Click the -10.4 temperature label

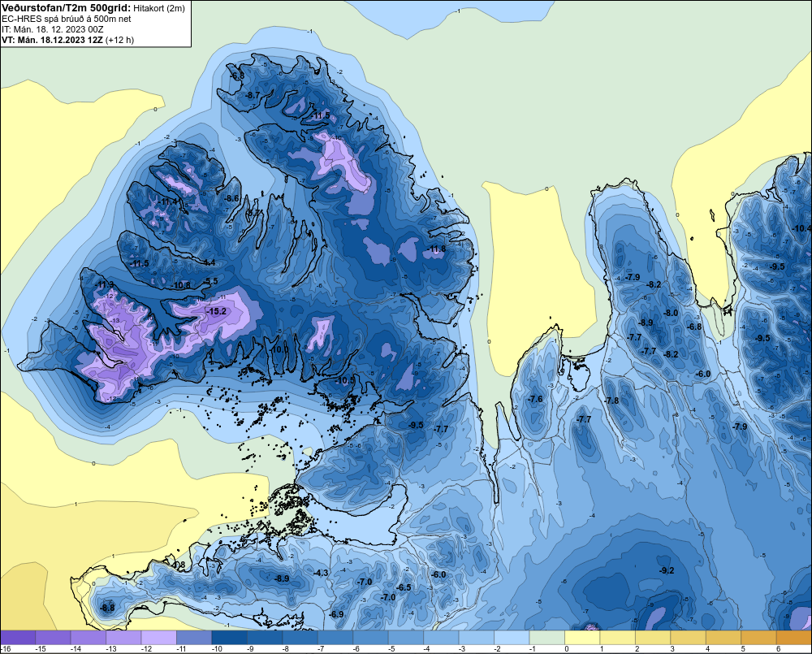[x=801, y=228]
